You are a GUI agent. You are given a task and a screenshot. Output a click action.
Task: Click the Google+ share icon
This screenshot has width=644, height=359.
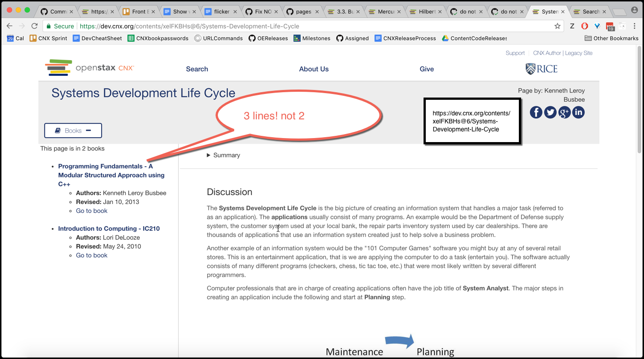click(x=564, y=112)
